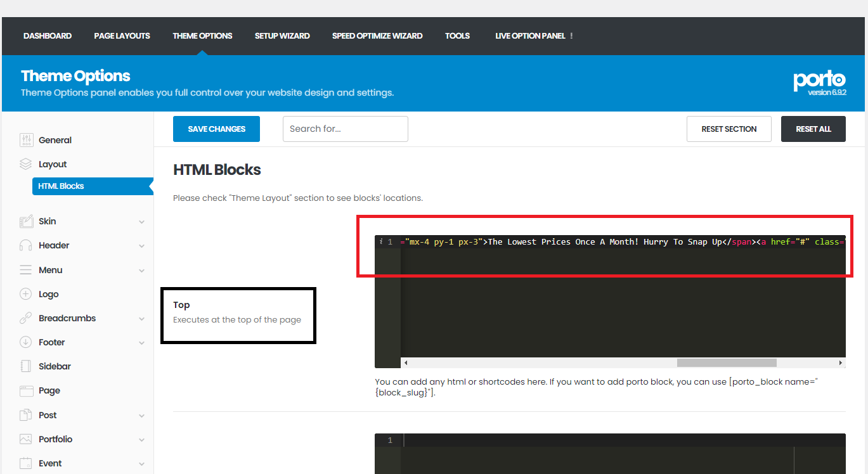
Task: Click the 'Top' option label
Action: [181, 305]
